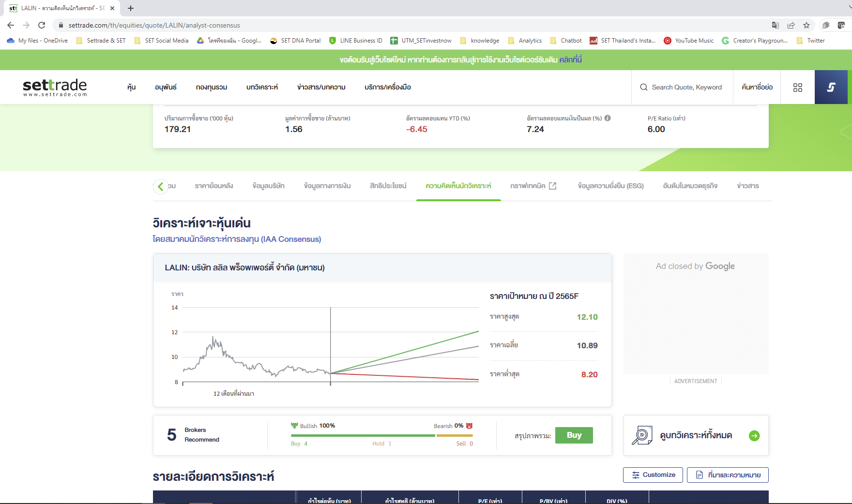Open the "Analytics" bookmarks folder
The height and width of the screenshot is (504, 852).
530,41
